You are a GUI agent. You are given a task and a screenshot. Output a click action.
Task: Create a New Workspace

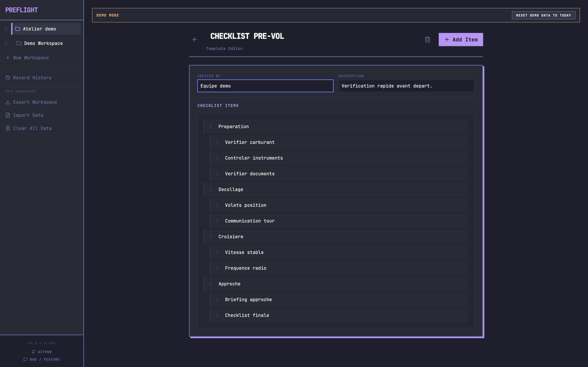coord(31,58)
